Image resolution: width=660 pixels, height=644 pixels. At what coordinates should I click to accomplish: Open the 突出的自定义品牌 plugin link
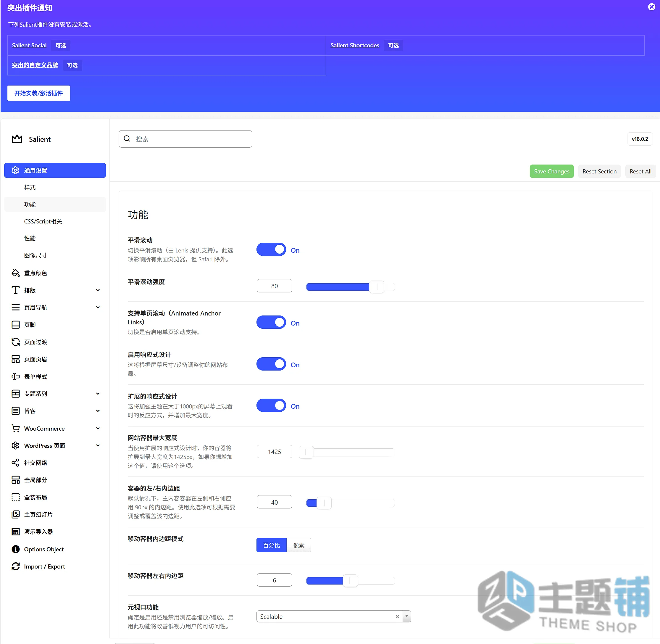[35, 65]
